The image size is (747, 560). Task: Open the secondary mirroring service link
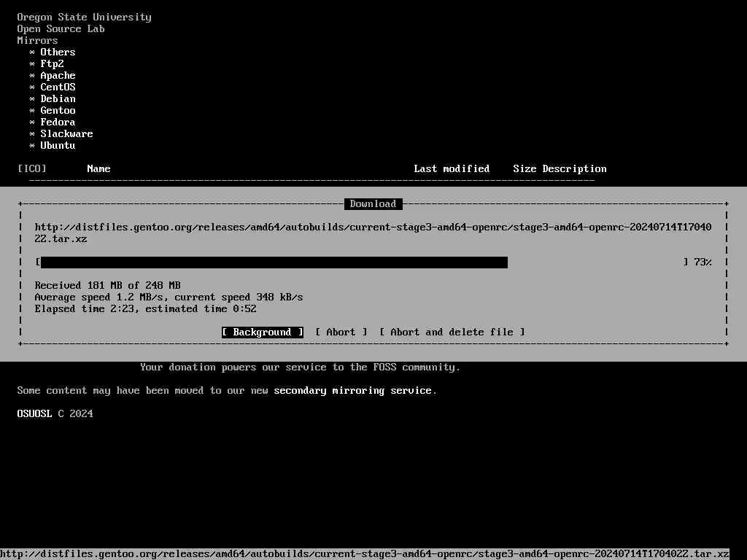point(352,391)
